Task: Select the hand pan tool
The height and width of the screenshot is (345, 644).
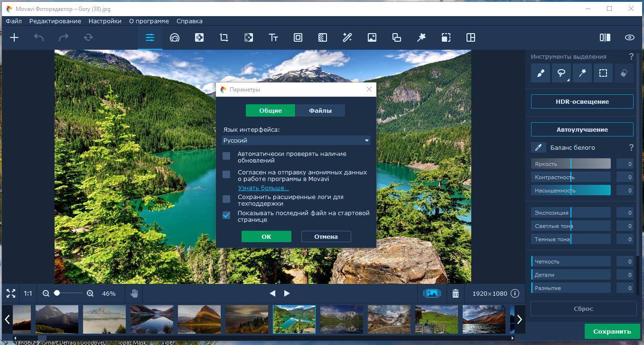Action: click(134, 293)
